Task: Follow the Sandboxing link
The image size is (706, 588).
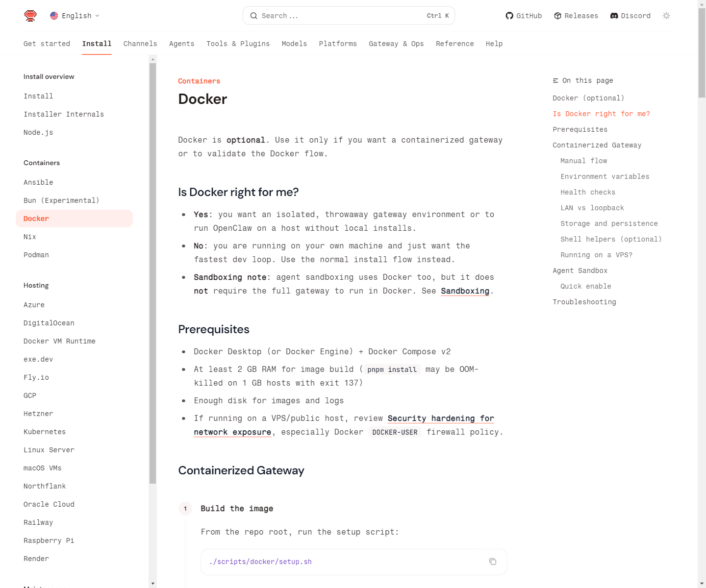Action: (x=465, y=291)
